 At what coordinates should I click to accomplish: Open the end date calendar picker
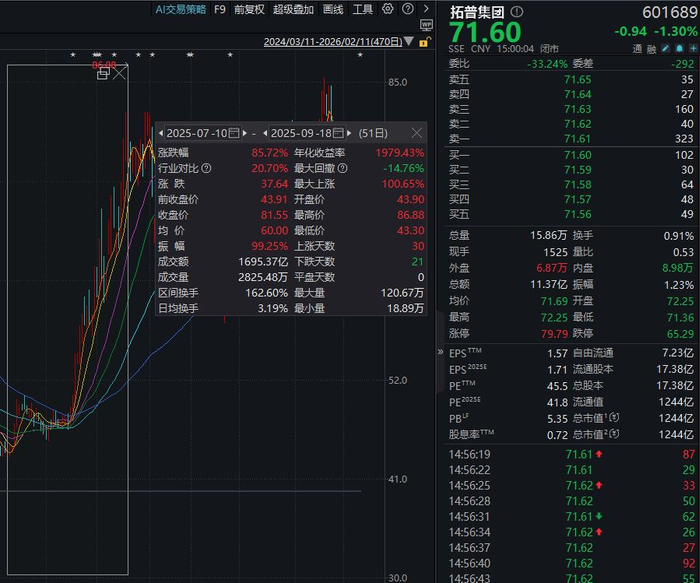point(338,133)
